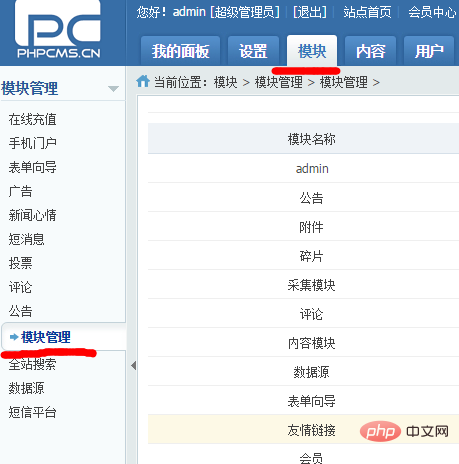Click the 模块名称 column header
The height and width of the screenshot is (464, 459).
[311, 139]
